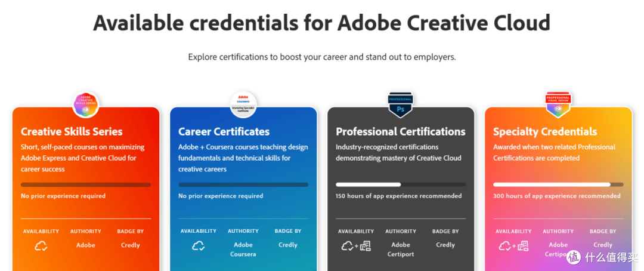
Task: Click cloud availability icon in Career Certificates
Action: [x=199, y=246]
